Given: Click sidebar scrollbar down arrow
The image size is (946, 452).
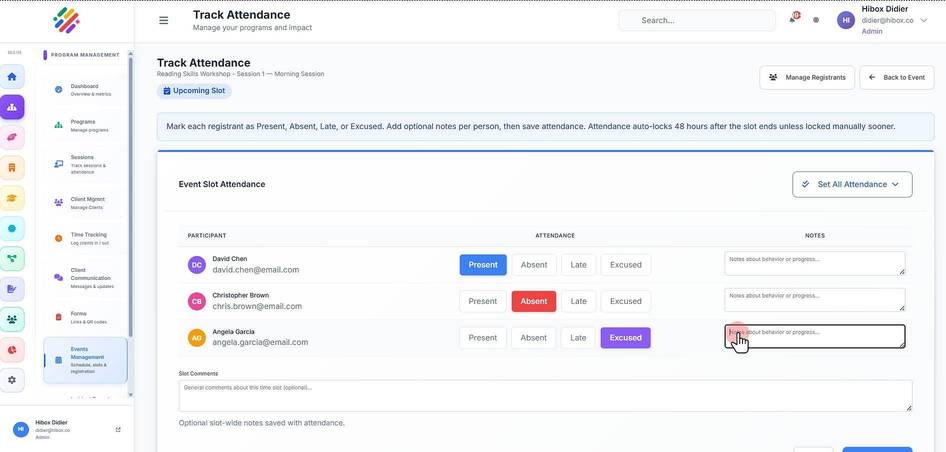Looking at the screenshot, I should click(131, 395).
